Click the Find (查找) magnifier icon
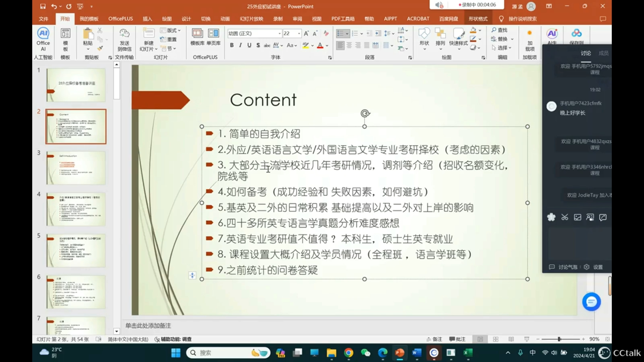Screen dimensions: 644x362 pos(494,30)
